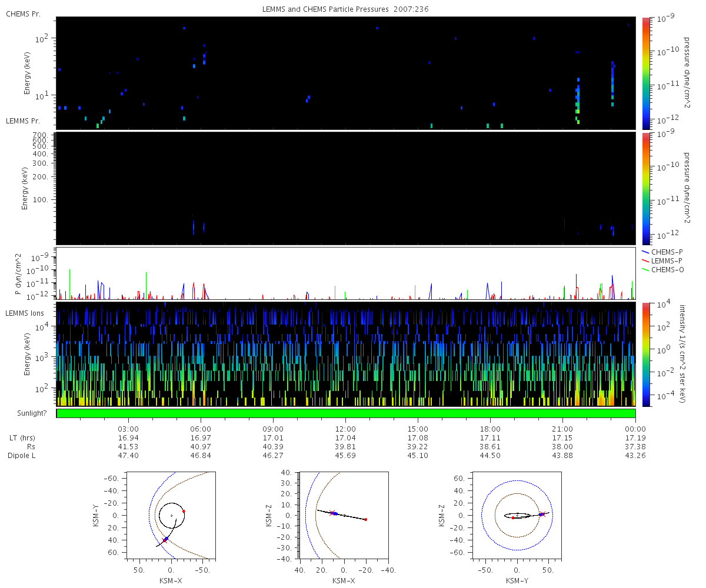Open the KSM-Y versus KSM-Z orbit plot

click(x=517, y=516)
